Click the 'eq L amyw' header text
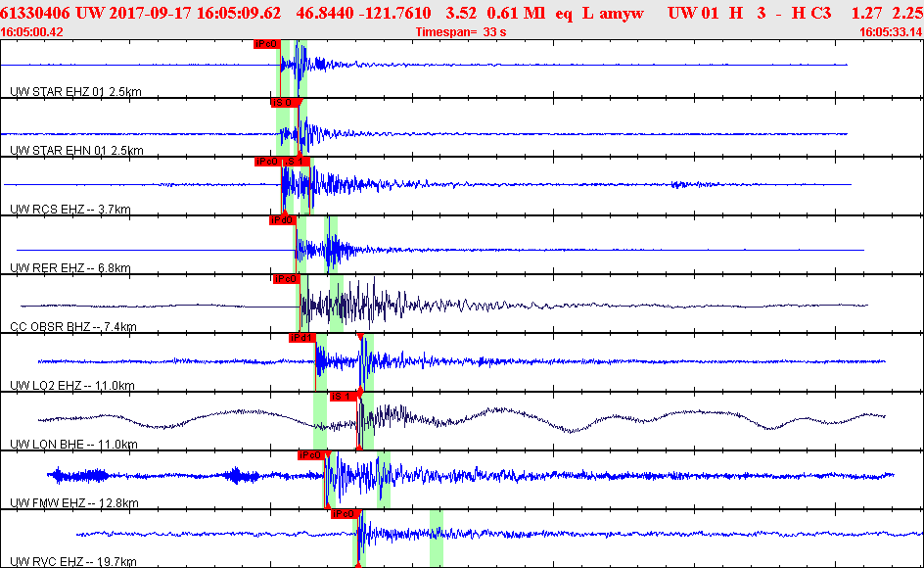Image resolution: width=924 pixels, height=568 pixels. pyautogui.click(x=600, y=13)
